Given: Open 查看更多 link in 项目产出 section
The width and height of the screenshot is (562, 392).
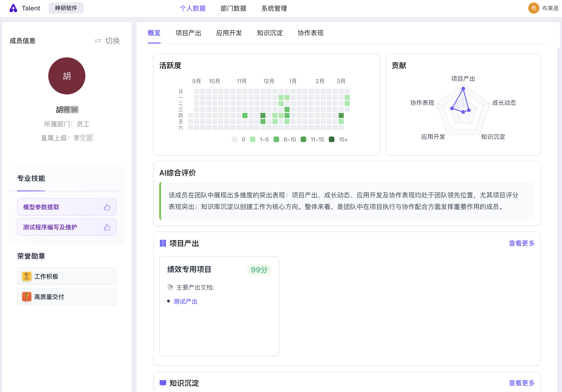Looking at the screenshot, I should (522, 243).
